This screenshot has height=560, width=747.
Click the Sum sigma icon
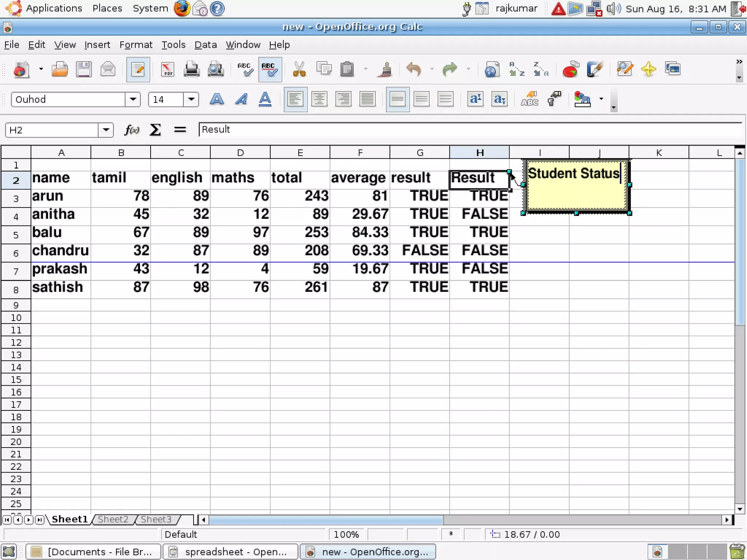coord(155,130)
